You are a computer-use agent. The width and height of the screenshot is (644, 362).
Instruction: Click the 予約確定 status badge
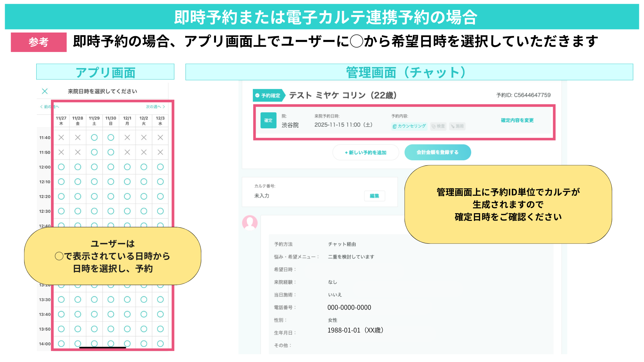[x=268, y=96]
